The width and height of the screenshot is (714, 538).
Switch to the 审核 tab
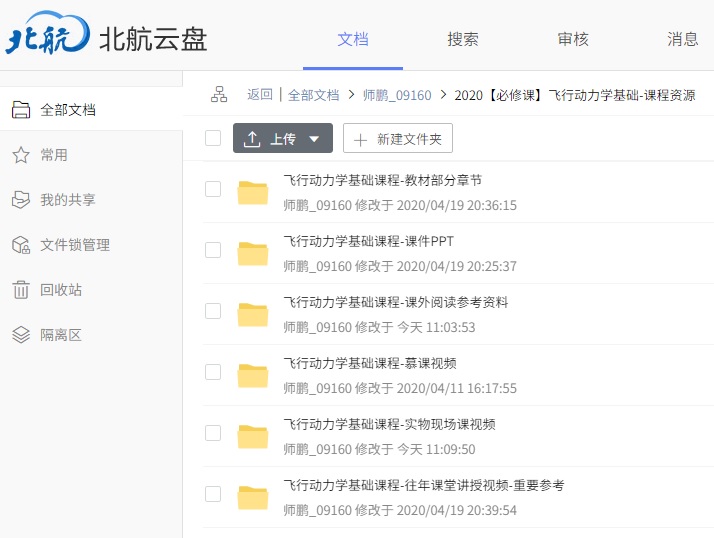(x=572, y=39)
